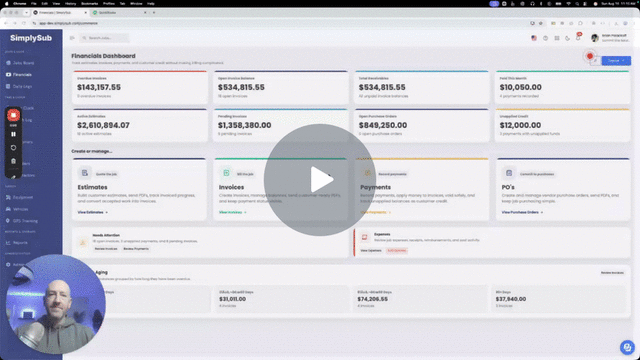Play the video with the center play button

tap(320, 180)
